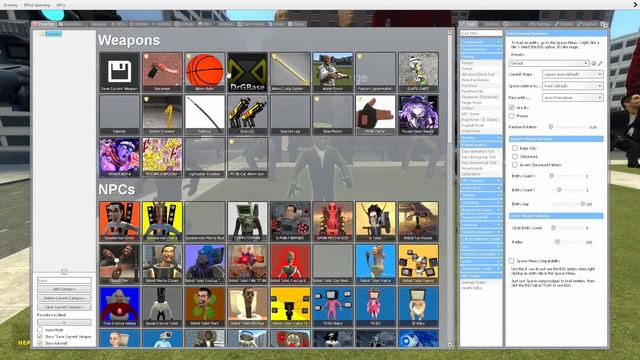Pick the Dual UZI yellow guns tile
The image size is (640, 360).
pyautogui.click(x=248, y=115)
